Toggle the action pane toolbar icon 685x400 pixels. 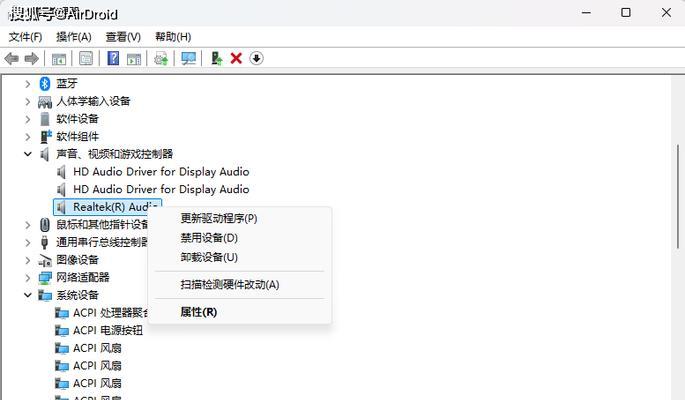(x=134, y=59)
